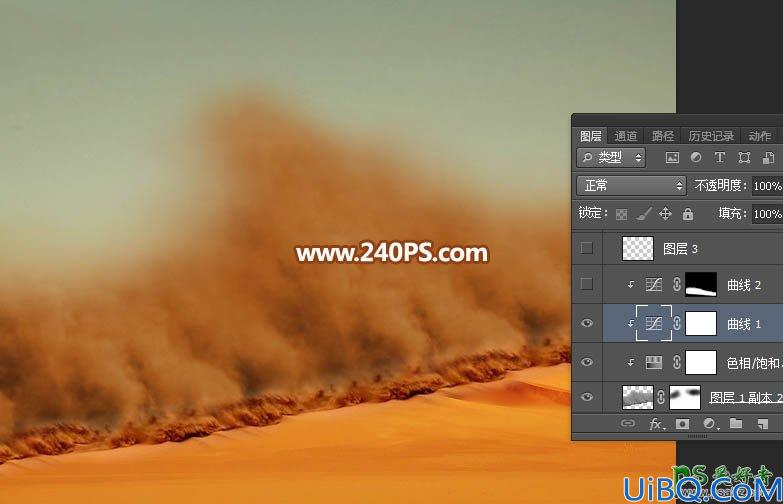Switch to the 历史记录 tab
This screenshot has height=504, width=783.
coord(711,136)
